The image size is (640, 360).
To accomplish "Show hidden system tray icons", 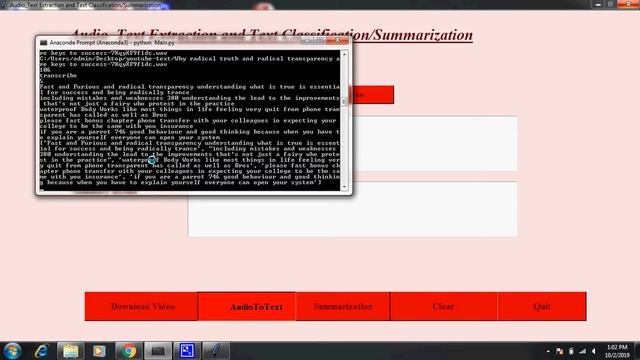I will (548, 351).
